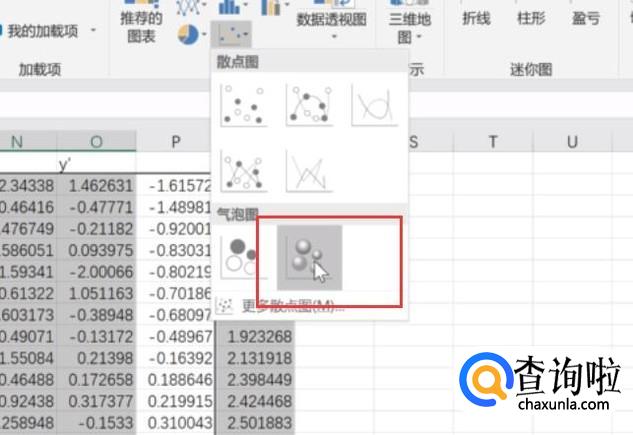Select scatter with straight lines and markers
The width and height of the screenshot is (633, 435).
[x=243, y=170]
